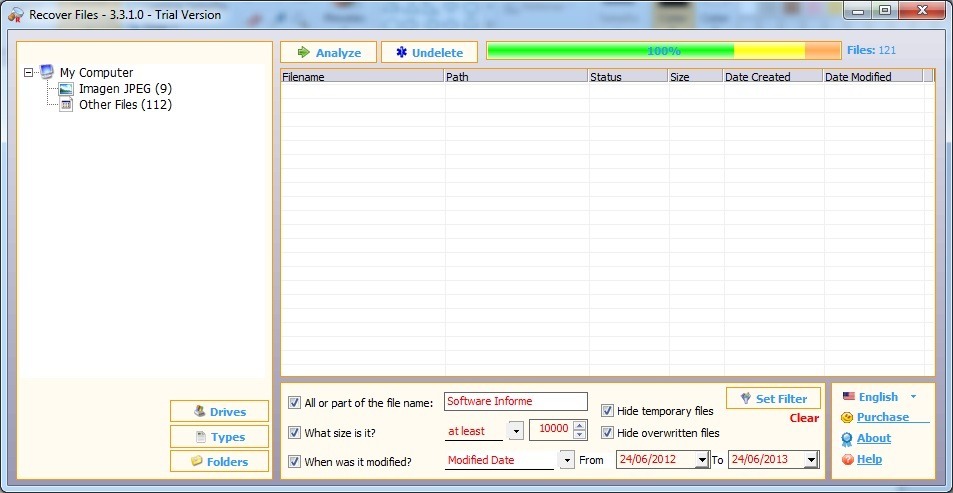Screen dimensions: 953x493
Task: Click the Undelete button
Action: [429, 52]
